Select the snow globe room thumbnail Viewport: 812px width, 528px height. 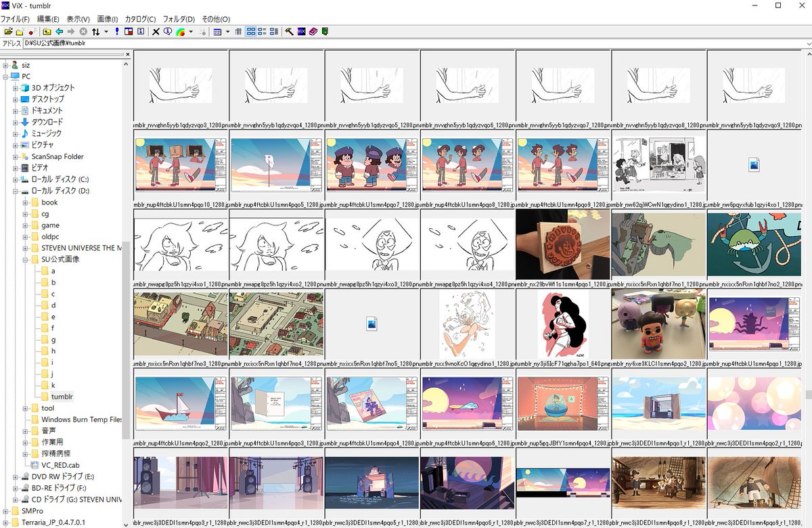[563, 405]
